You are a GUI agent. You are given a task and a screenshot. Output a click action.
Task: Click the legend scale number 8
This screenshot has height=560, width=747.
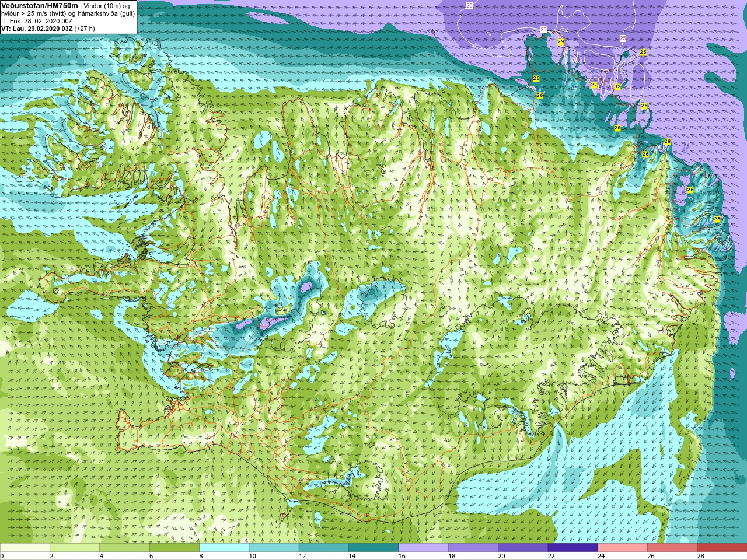tap(201, 556)
